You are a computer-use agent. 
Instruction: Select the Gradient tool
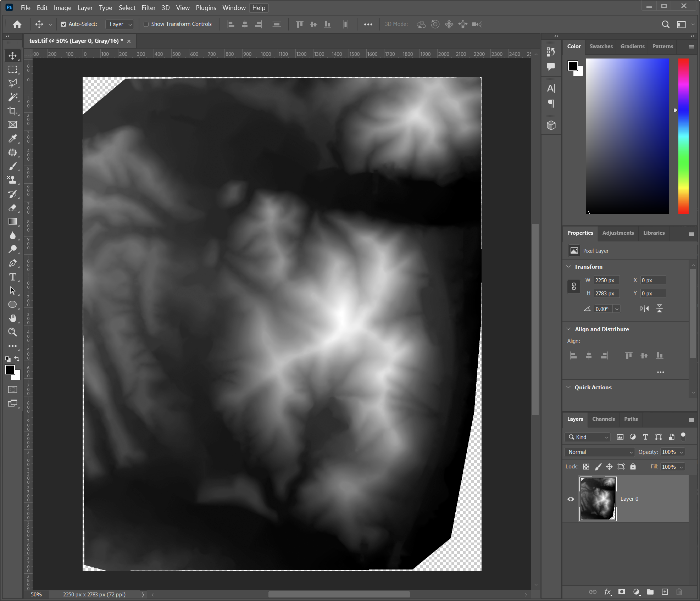(x=12, y=222)
